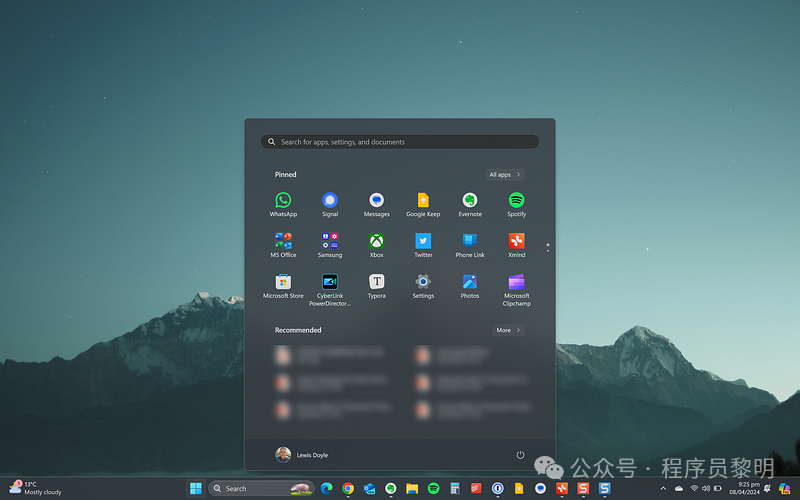This screenshot has width=800, height=500.
Task: Open the Lewis Doyle user account
Action: tap(302, 455)
